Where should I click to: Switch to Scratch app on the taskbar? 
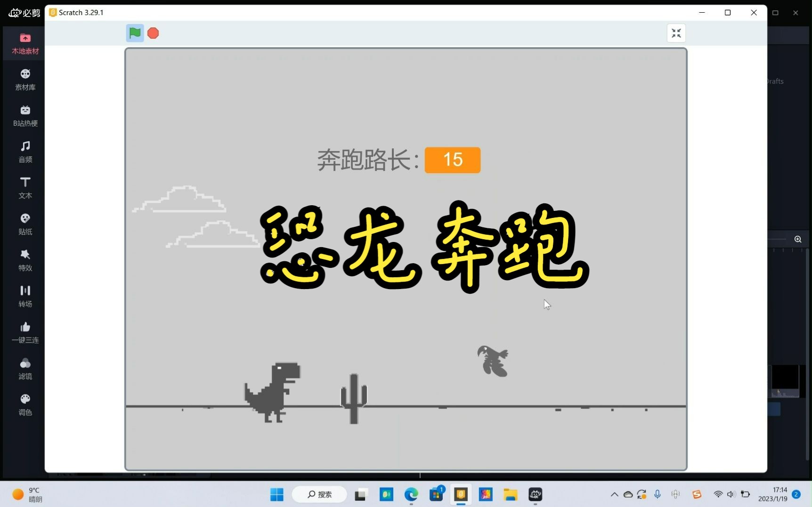click(461, 494)
